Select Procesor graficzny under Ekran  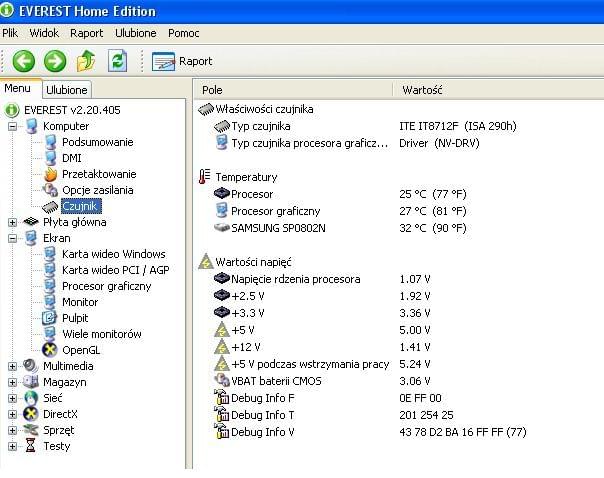(x=106, y=286)
